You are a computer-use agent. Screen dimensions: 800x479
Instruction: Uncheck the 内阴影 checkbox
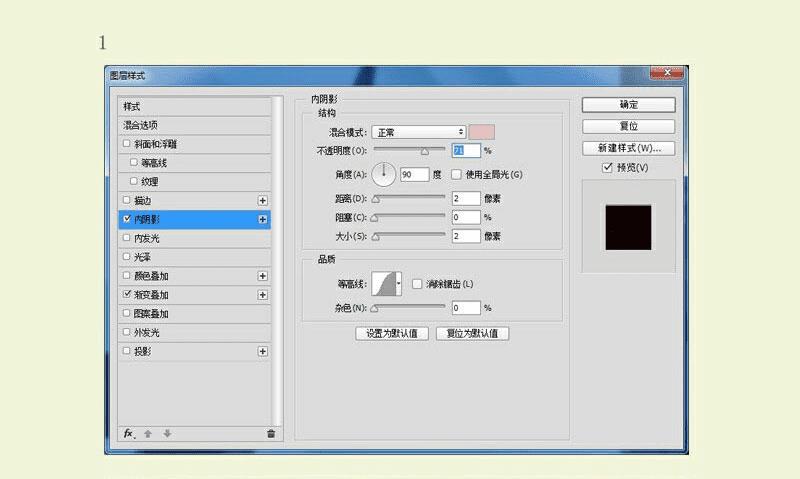(x=127, y=219)
